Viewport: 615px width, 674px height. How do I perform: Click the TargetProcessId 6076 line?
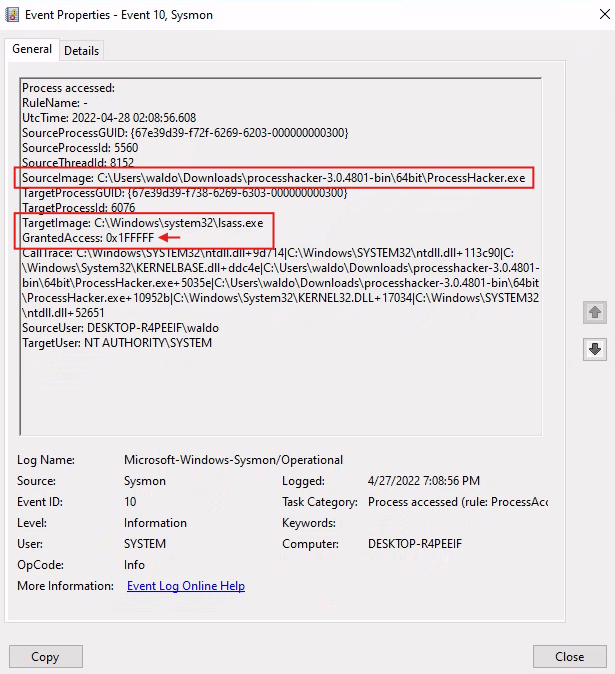(79, 208)
